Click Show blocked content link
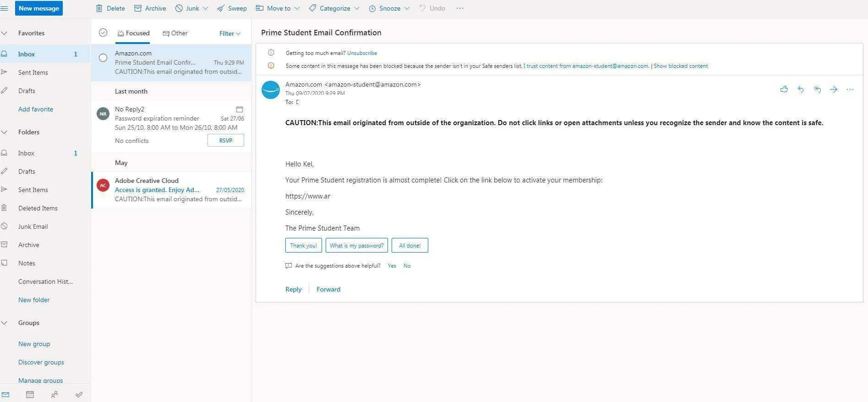The image size is (868, 402). (x=681, y=66)
